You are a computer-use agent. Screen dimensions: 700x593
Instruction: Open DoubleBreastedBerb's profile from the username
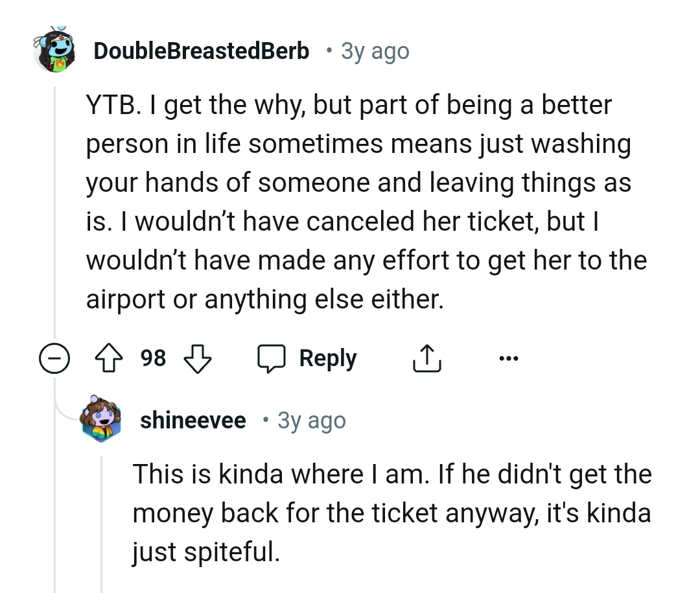201,50
